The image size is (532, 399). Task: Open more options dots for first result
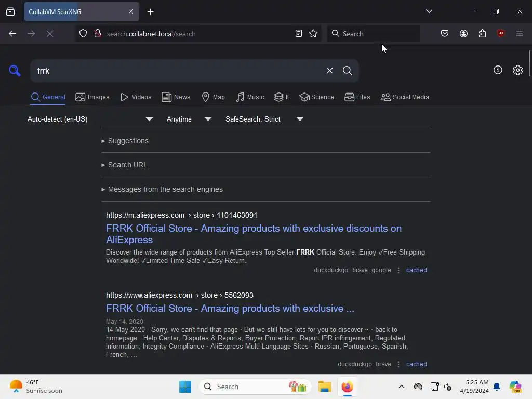point(398,270)
